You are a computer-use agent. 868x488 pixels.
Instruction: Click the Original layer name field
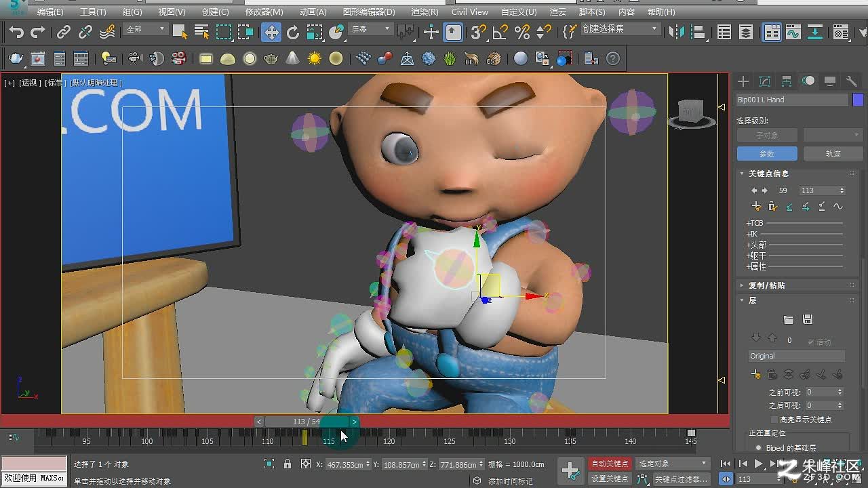click(796, 356)
